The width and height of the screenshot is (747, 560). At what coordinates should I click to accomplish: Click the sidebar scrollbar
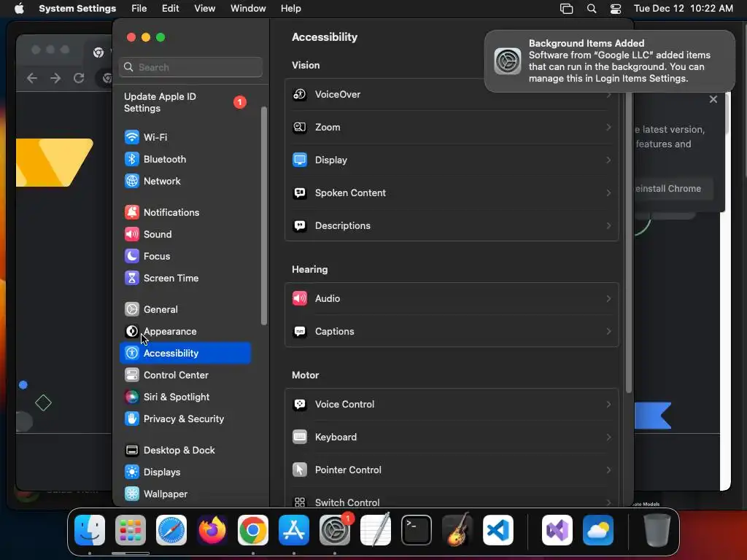coord(264,216)
